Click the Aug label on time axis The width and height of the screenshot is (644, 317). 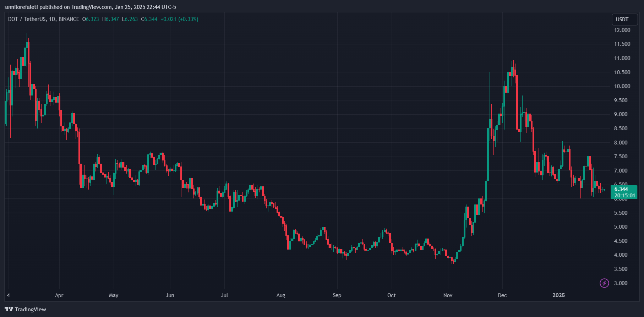click(x=281, y=295)
